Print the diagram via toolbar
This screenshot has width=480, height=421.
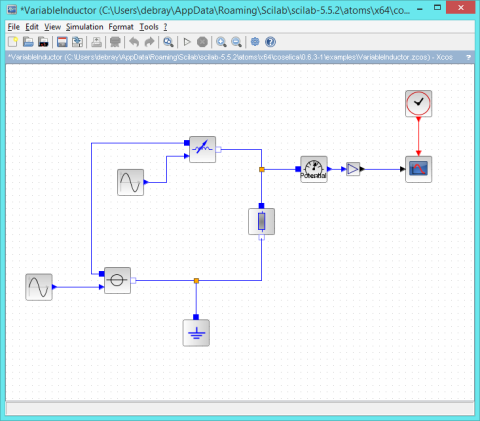97,42
